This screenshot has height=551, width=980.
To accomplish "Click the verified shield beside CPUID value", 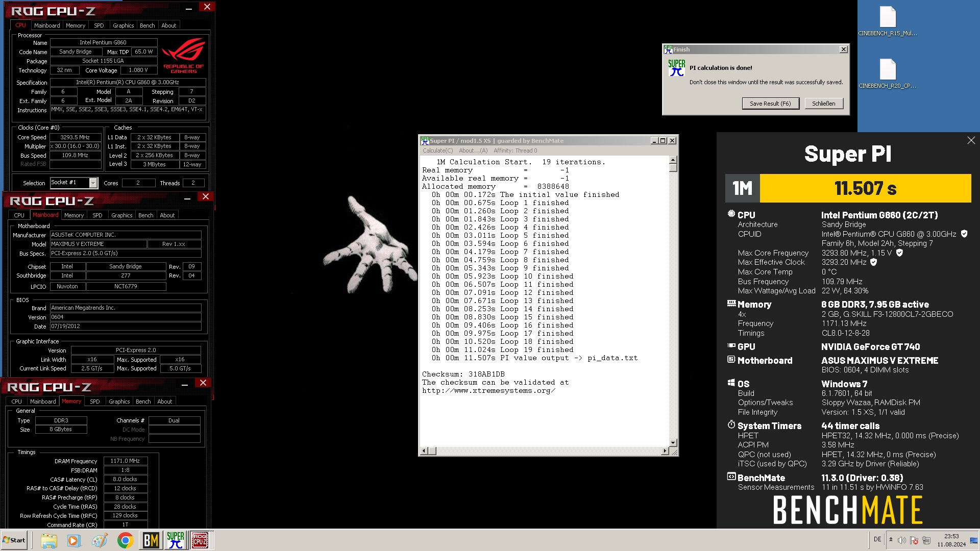I will click(x=964, y=234).
